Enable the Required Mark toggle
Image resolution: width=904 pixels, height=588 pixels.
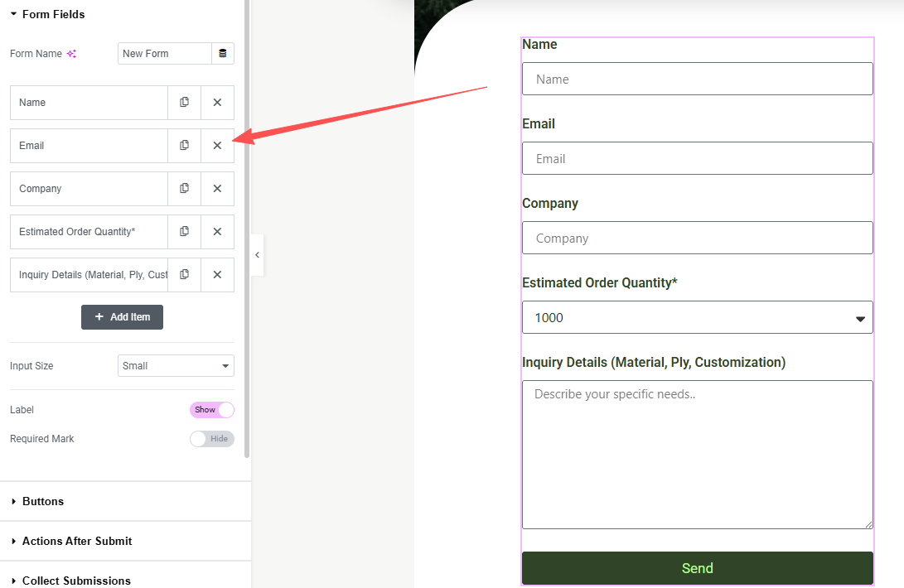tap(211, 439)
